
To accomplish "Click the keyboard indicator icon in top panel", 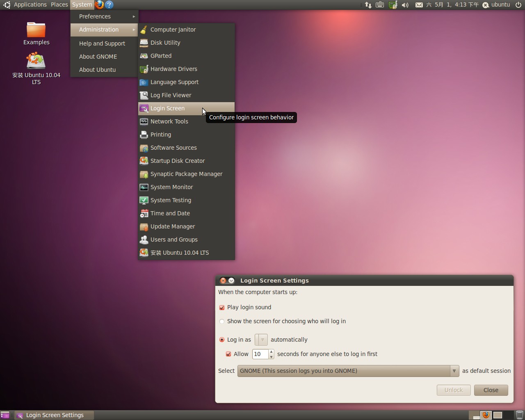I will (x=380, y=5).
